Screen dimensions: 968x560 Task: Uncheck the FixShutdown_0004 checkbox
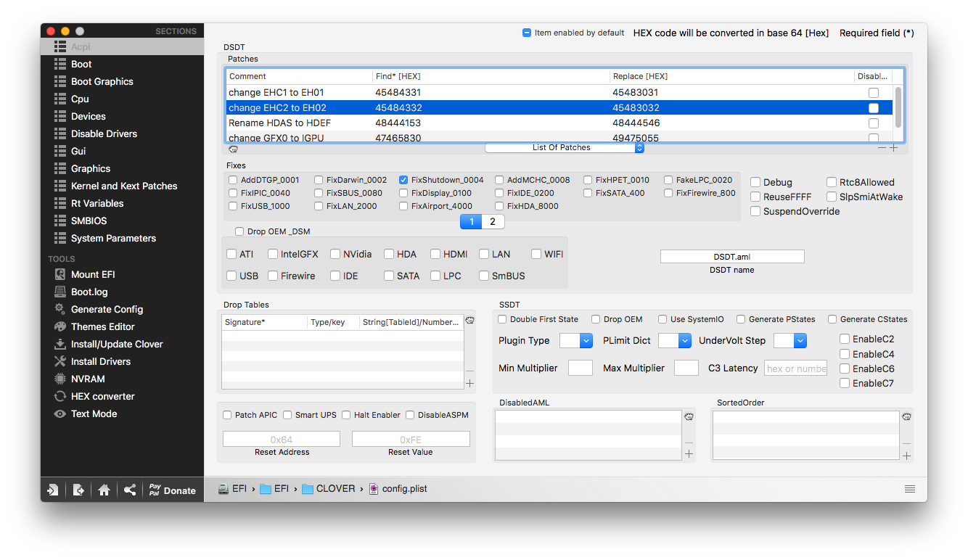tap(403, 180)
